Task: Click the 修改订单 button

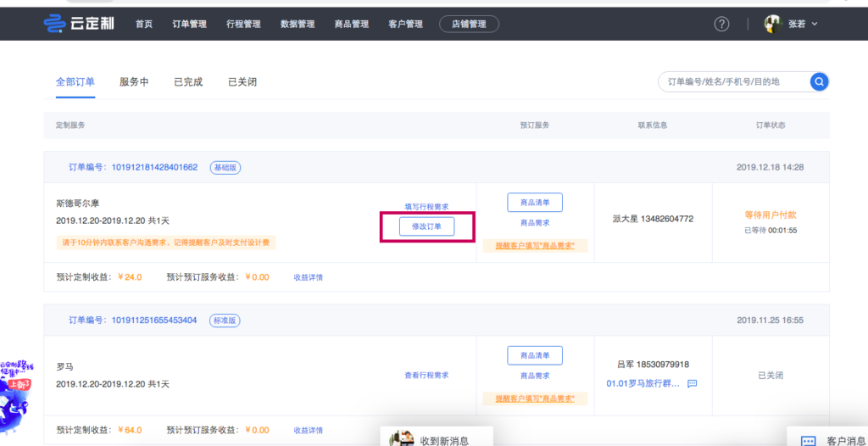Action: tap(426, 226)
